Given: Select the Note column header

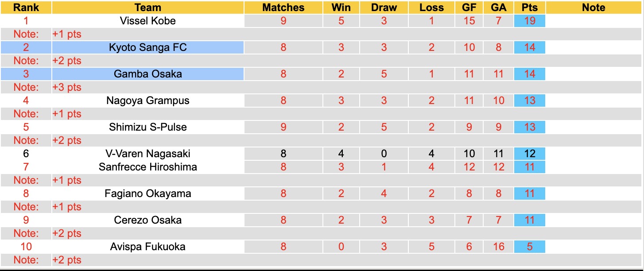Looking at the screenshot, I should click(594, 8).
